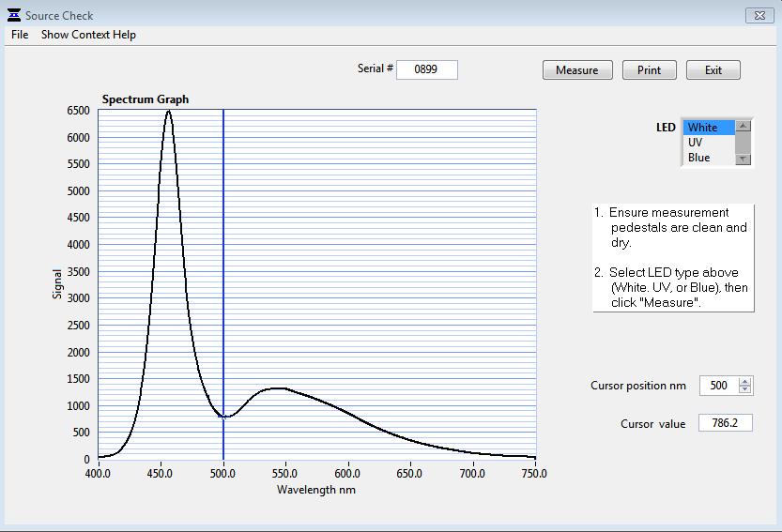Click the Cursor value field
The image size is (782, 532).
click(x=725, y=423)
